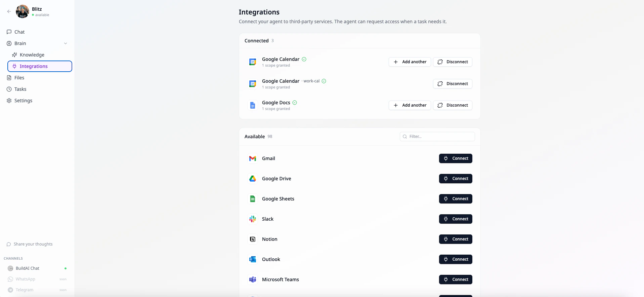Click the Telegram channel entry
This screenshot has height=297, width=644.
point(37,290)
